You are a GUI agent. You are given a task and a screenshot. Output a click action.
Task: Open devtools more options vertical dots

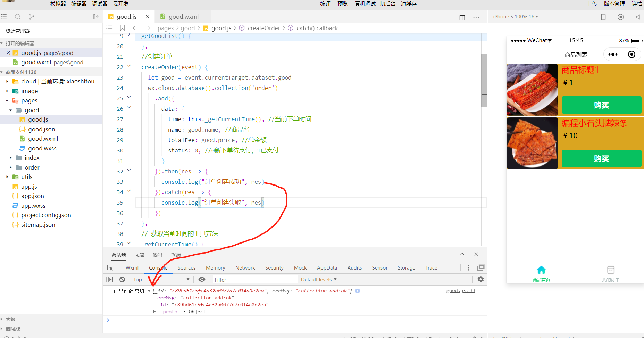click(x=469, y=267)
